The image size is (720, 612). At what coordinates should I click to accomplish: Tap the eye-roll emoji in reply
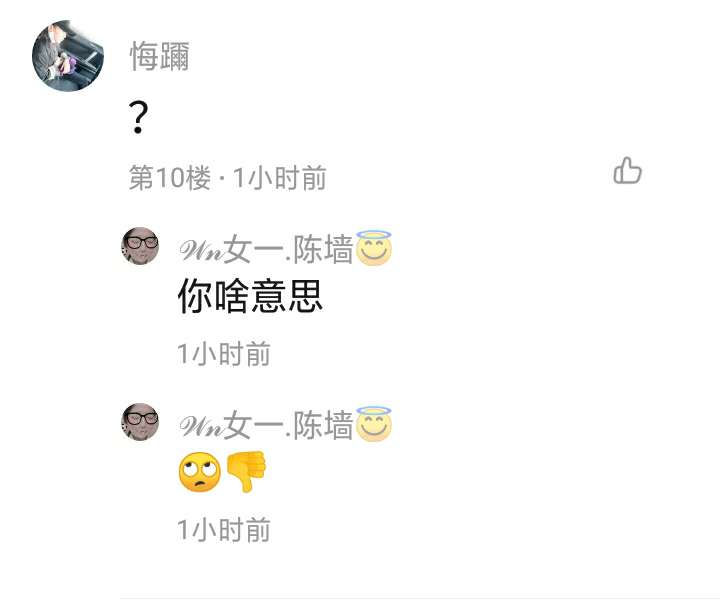(x=199, y=472)
